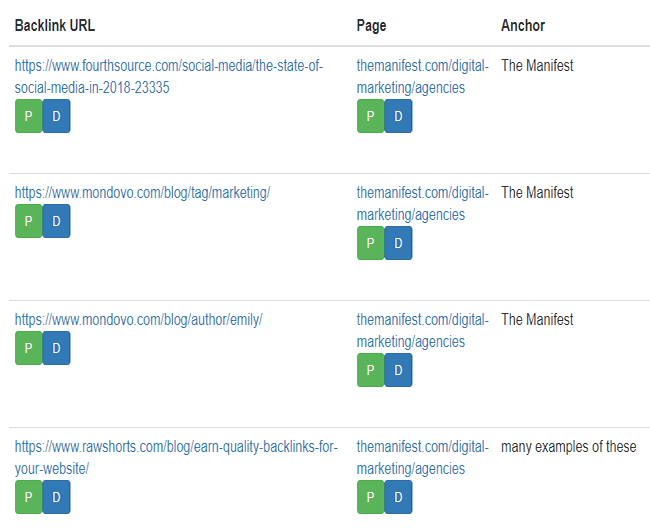The image size is (650, 530).
Task: Click green P badge in third row Page column
Action: coord(371,370)
